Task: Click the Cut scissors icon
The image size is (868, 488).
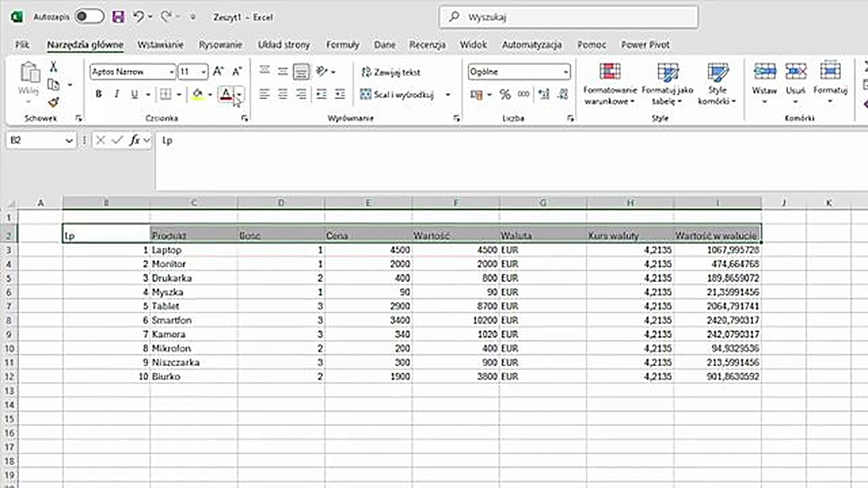Action: pyautogui.click(x=53, y=67)
